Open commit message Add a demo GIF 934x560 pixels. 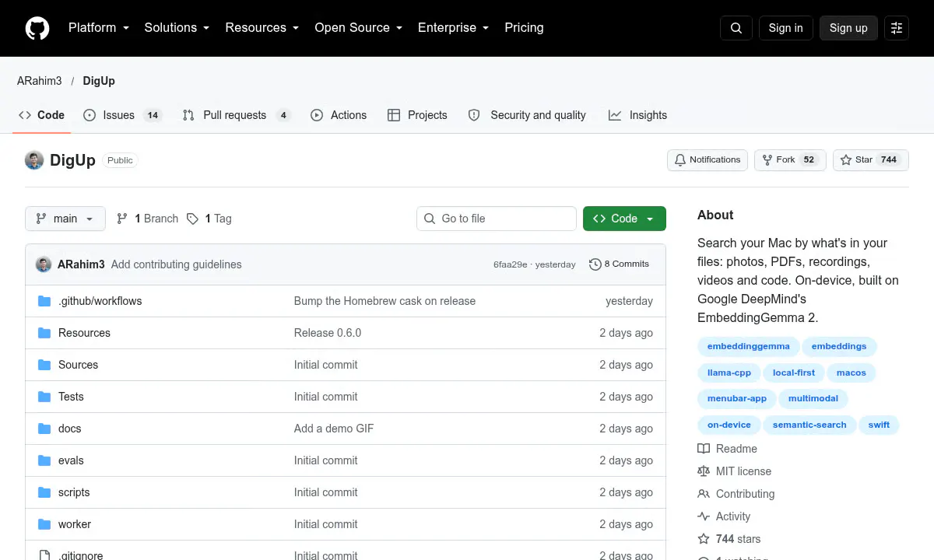pyautogui.click(x=334, y=429)
